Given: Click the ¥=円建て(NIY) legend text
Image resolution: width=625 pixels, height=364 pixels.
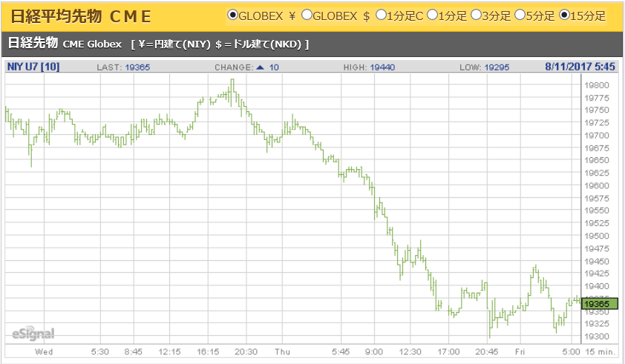Looking at the screenshot, I should click(x=174, y=44).
